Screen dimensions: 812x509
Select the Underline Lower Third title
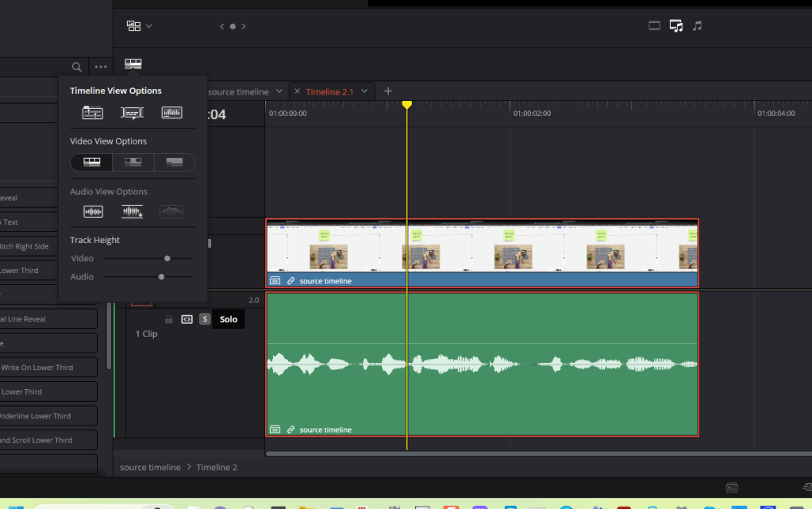48,416
